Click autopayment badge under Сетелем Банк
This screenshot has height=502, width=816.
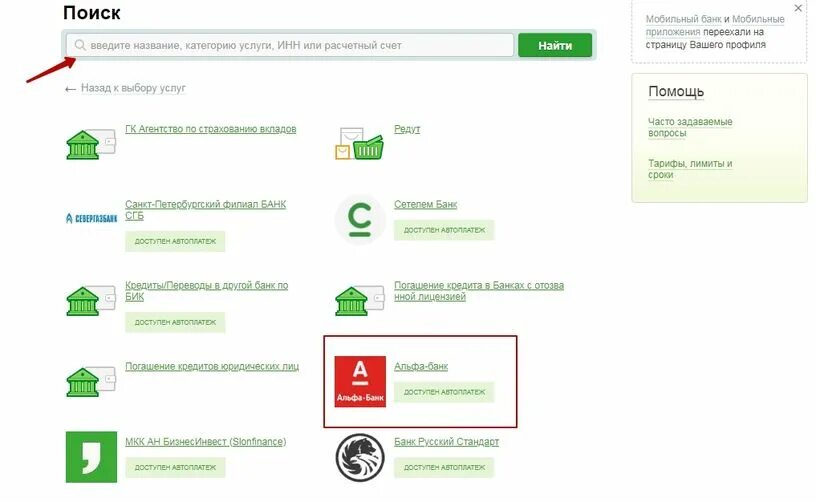click(444, 230)
